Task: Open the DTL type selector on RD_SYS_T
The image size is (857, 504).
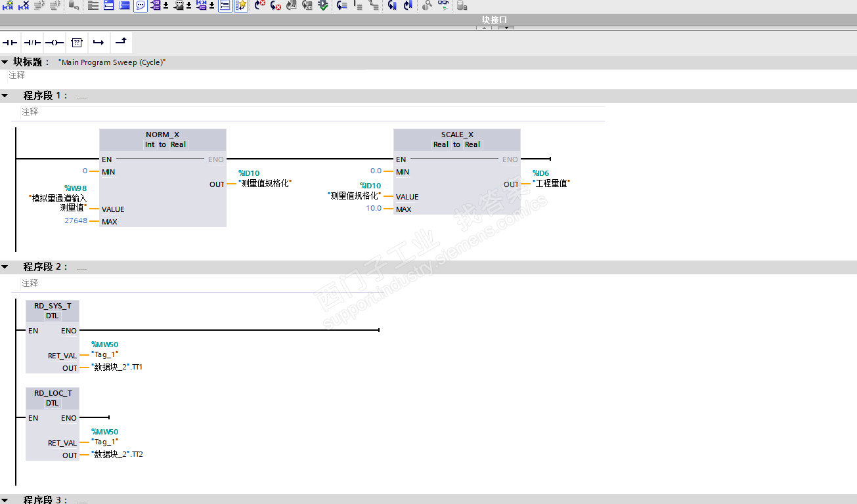Action: pyautogui.click(x=53, y=316)
